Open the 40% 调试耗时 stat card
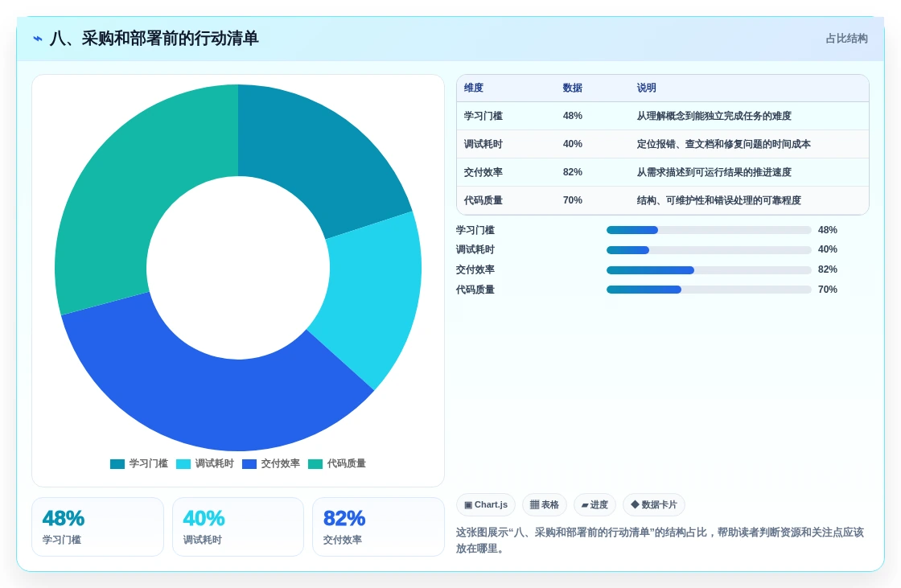The height and width of the screenshot is (588, 901). (238, 527)
